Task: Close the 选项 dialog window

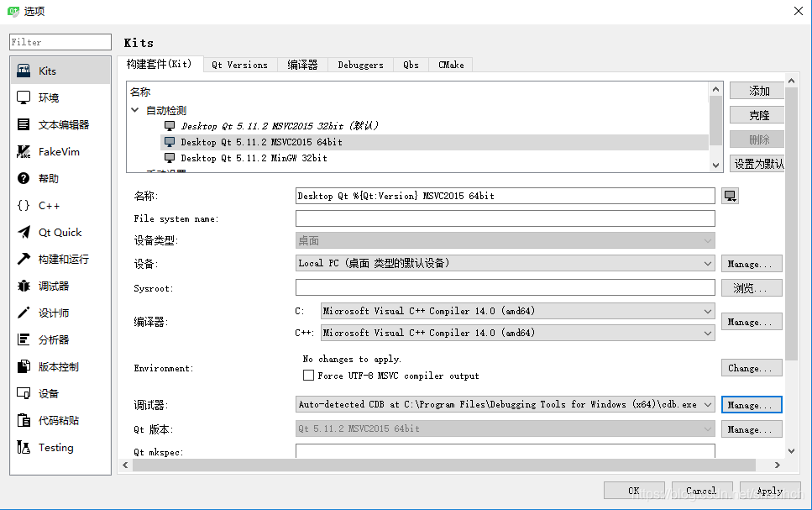Action: (x=798, y=11)
